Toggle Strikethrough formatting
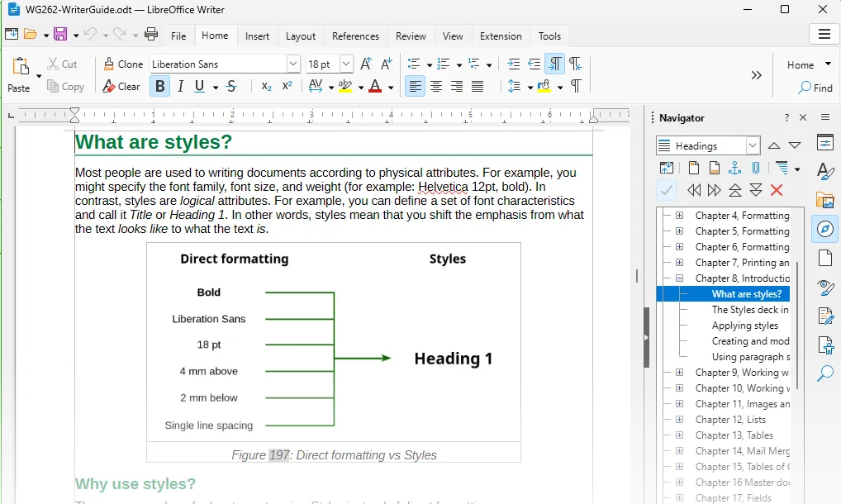 (x=231, y=86)
